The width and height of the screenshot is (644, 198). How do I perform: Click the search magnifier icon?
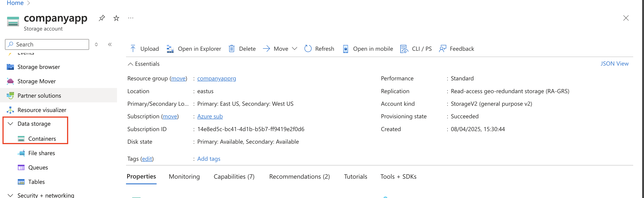[x=11, y=44]
